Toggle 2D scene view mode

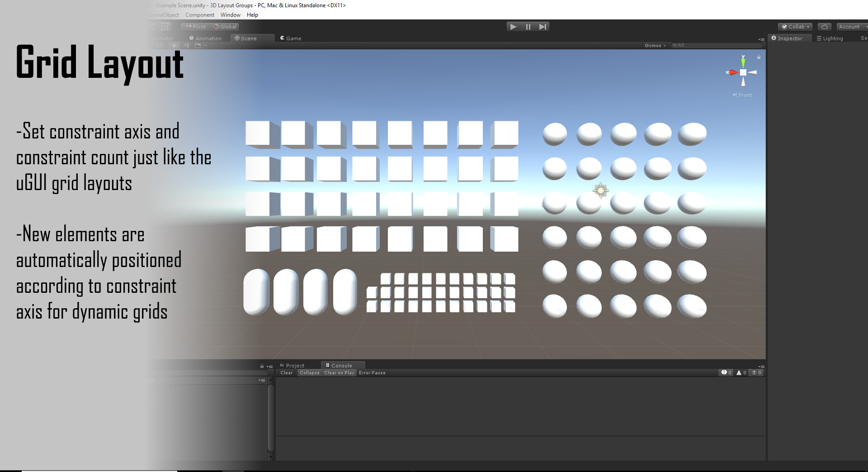159,45
